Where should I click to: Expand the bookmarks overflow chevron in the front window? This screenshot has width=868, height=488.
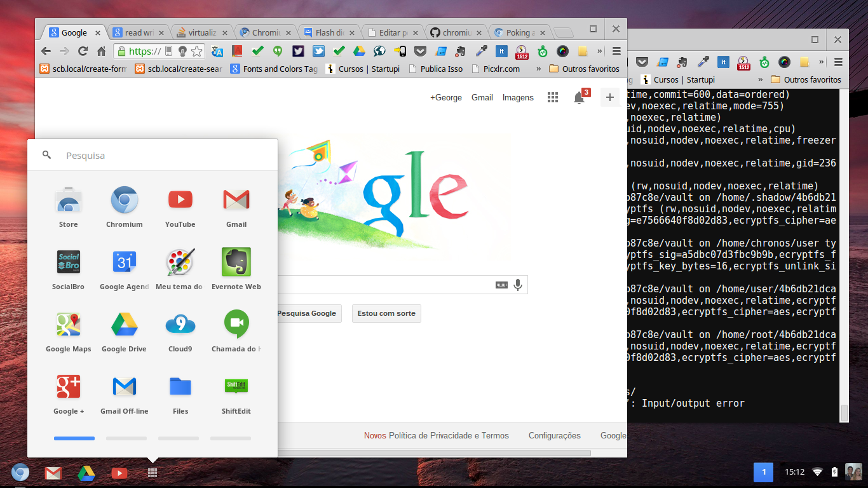point(539,69)
